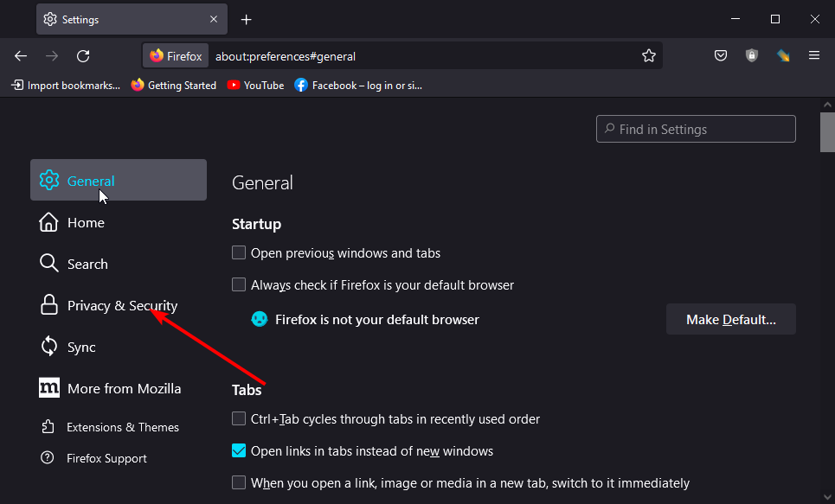
Task: Click the Import bookmarks icon
Action: [x=17, y=86]
